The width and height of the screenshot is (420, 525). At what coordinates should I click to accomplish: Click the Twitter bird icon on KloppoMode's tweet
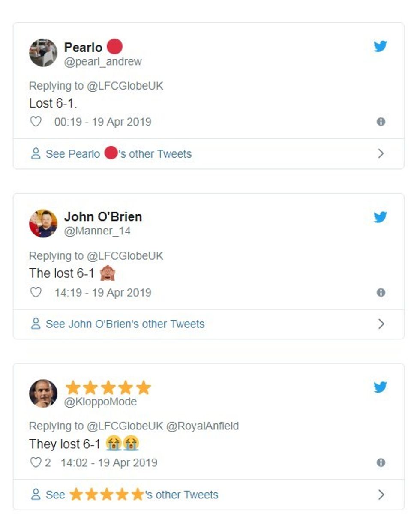380,387
